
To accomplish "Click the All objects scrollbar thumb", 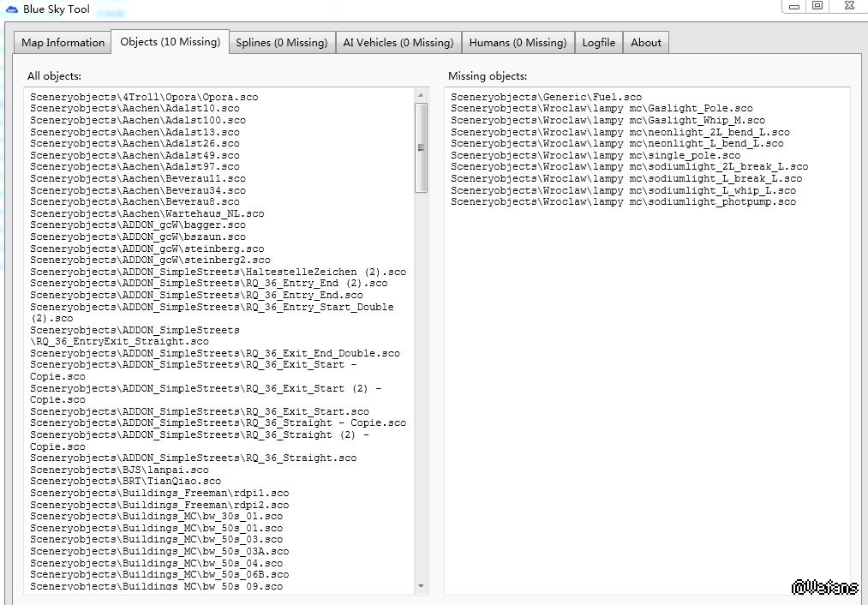I will point(421,147).
